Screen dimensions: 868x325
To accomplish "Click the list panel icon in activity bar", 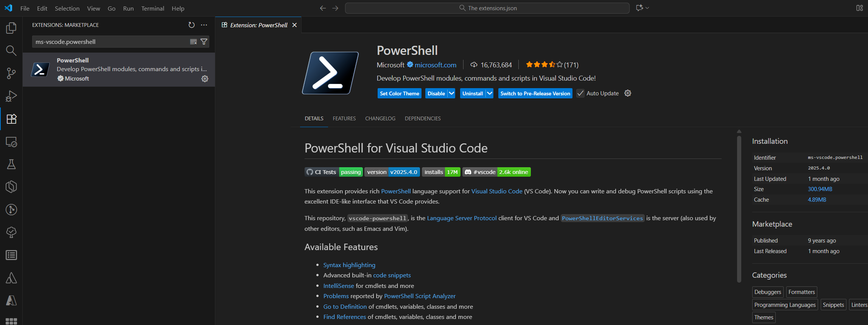I will 11,255.
